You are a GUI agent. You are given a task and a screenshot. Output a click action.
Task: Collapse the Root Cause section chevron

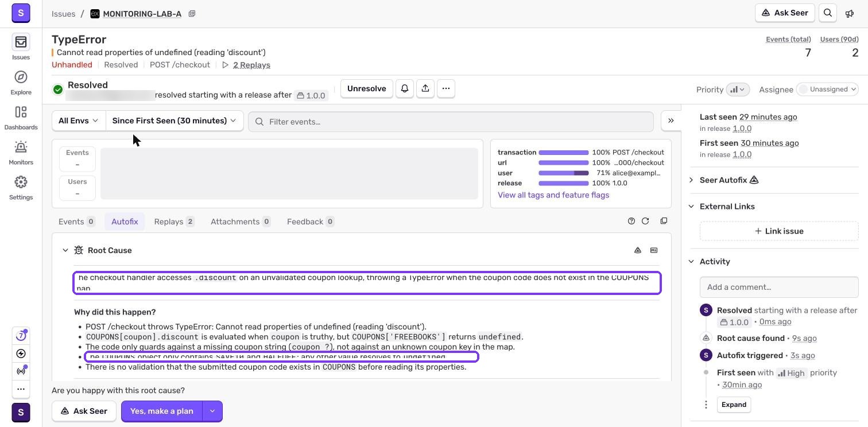[65, 250]
